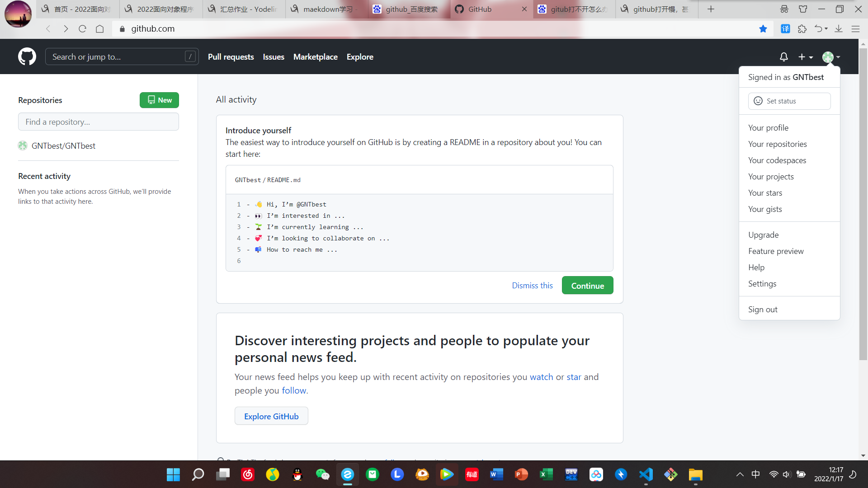Open the notifications bell
This screenshot has height=488, width=868.
pos(783,57)
